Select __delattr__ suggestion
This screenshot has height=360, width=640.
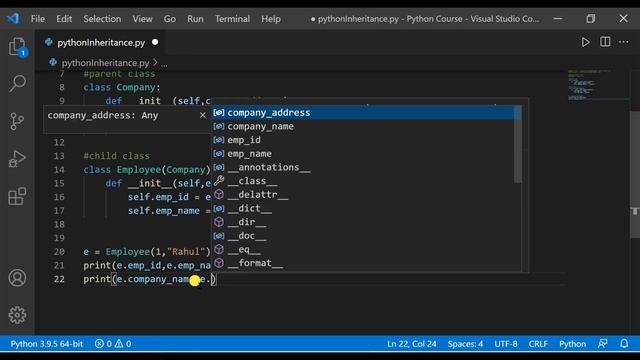click(x=363, y=195)
